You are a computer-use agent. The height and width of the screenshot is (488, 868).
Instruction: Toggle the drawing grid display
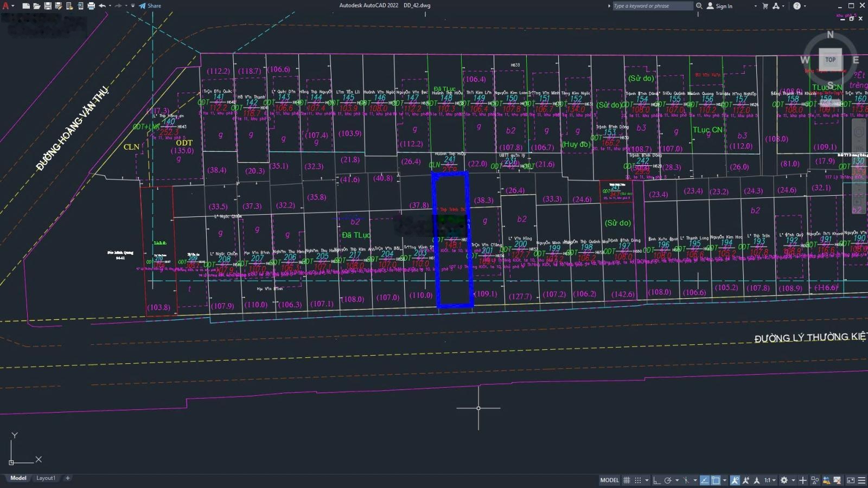tap(627, 480)
